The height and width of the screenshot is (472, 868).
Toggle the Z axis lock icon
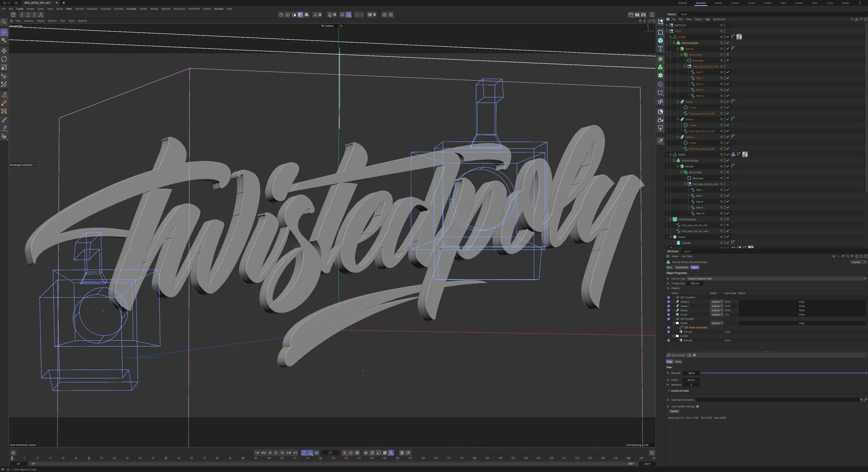[34, 15]
